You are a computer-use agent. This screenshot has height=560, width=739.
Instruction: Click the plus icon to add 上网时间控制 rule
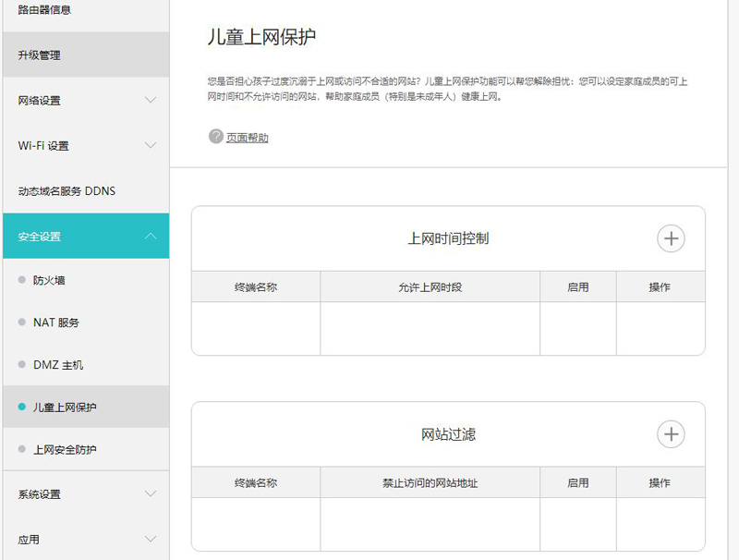click(x=672, y=237)
